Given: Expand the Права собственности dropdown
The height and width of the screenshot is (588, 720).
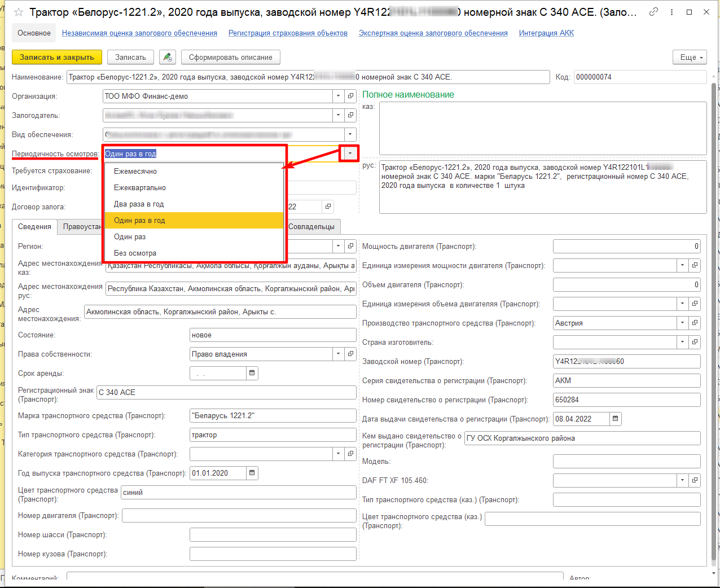Looking at the screenshot, I should point(339,354).
